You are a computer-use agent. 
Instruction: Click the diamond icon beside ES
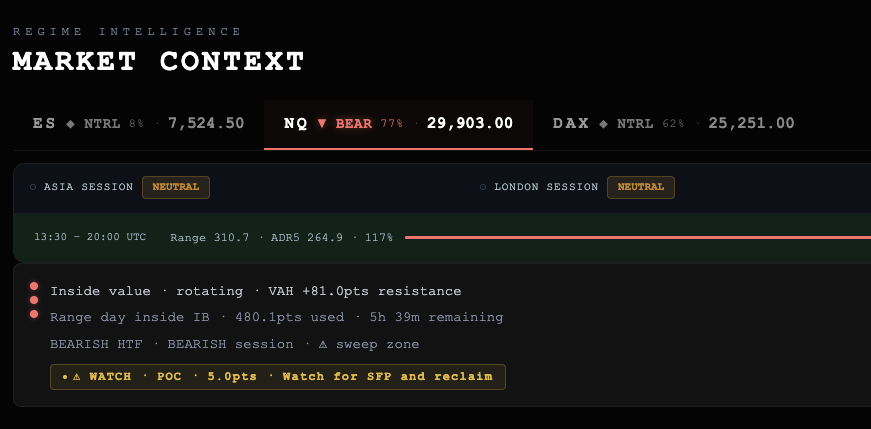coord(70,124)
